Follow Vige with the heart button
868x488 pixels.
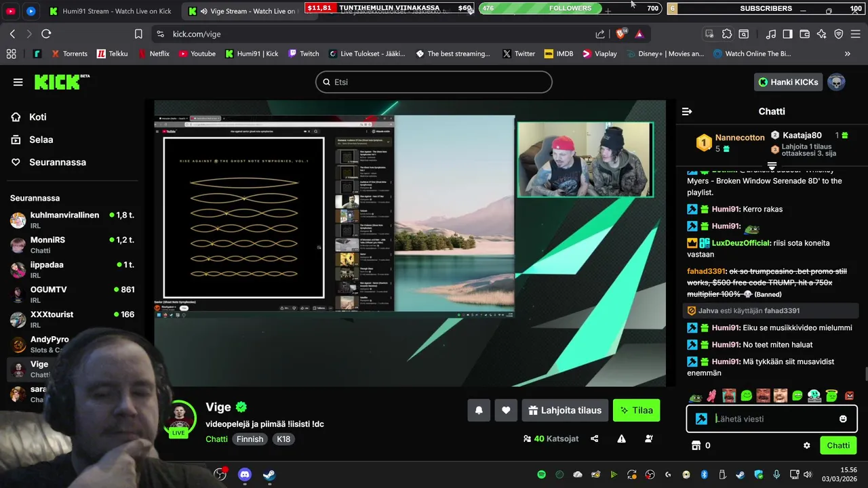pos(506,410)
